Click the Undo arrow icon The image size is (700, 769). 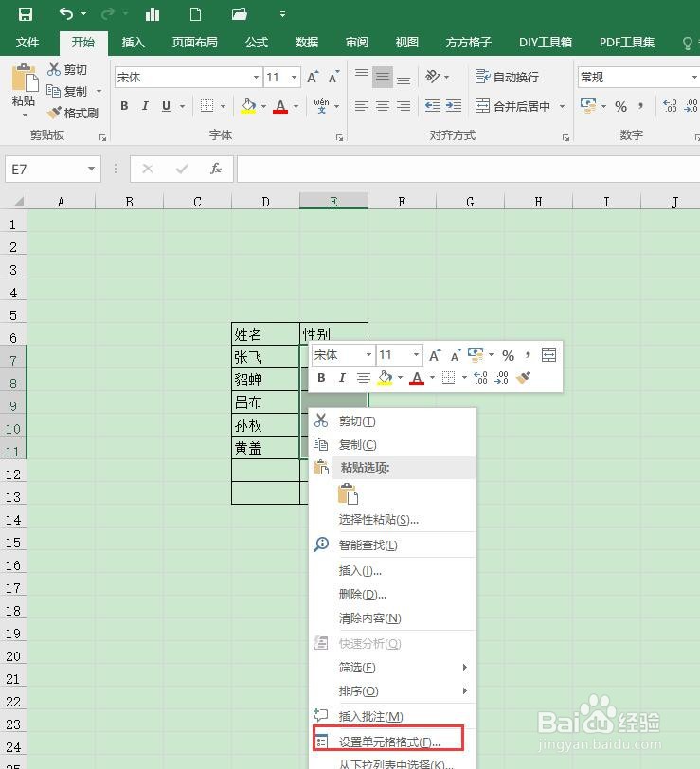click(x=66, y=13)
